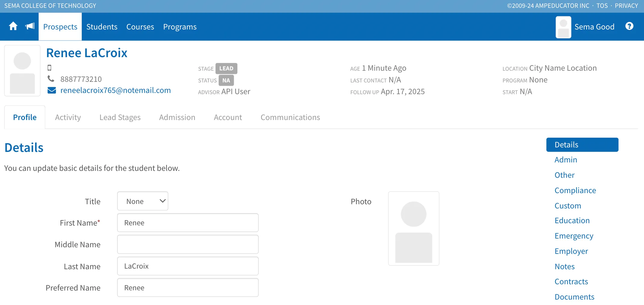The width and height of the screenshot is (644, 305).
Task: Jump to the Emergency section link
Action: (x=574, y=236)
